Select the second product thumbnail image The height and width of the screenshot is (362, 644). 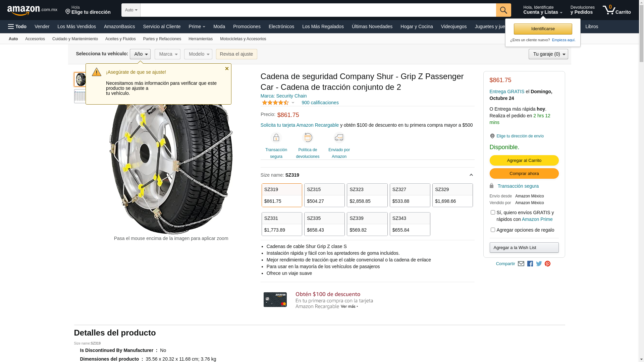pyautogui.click(x=80, y=96)
